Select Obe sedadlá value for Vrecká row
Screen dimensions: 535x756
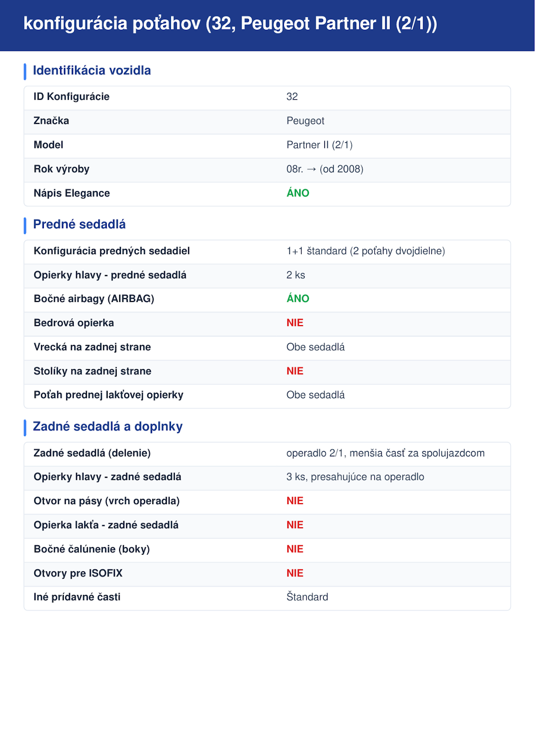click(316, 347)
